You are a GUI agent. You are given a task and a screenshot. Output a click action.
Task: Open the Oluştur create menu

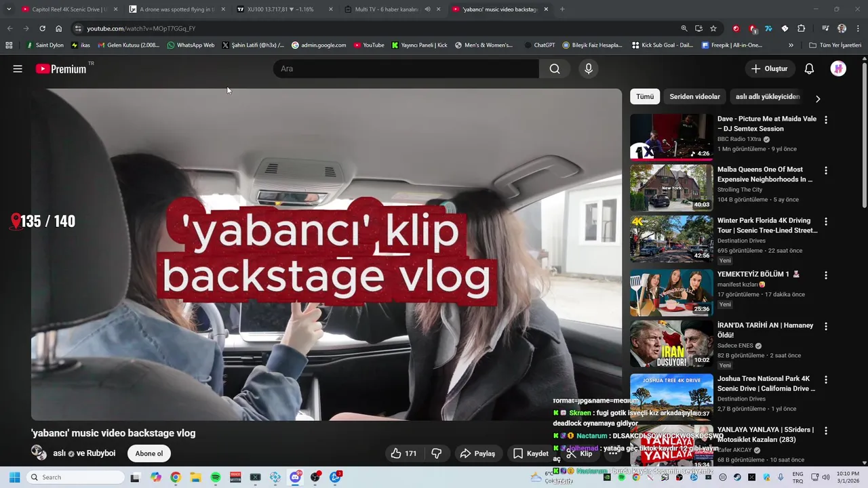pos(769,68)
